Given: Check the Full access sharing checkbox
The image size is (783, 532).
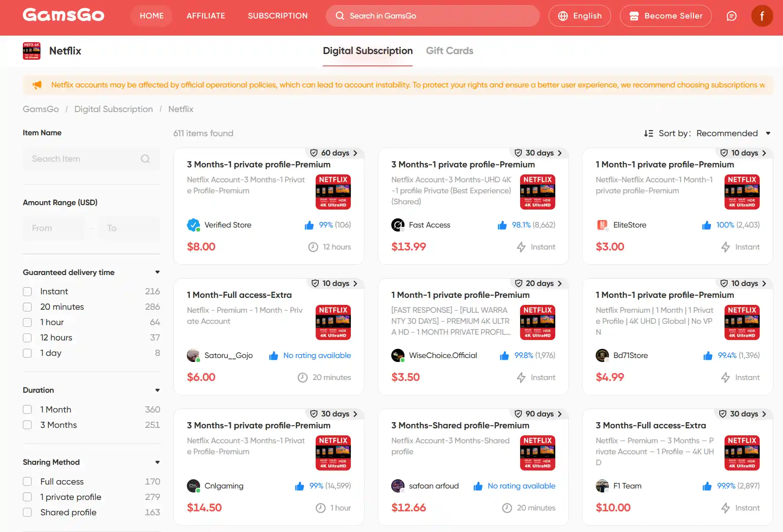Looking at the screenshot, I should pos(27,481).
